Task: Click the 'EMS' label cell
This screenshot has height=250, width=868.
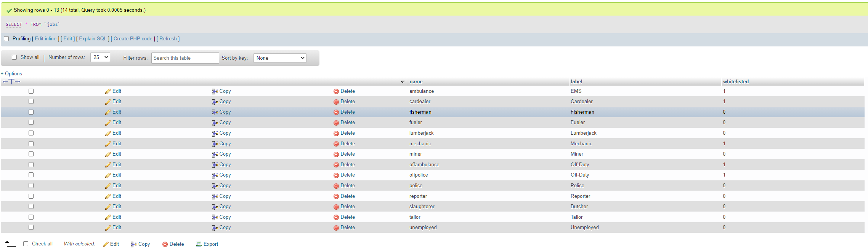Action: [576, 91]
